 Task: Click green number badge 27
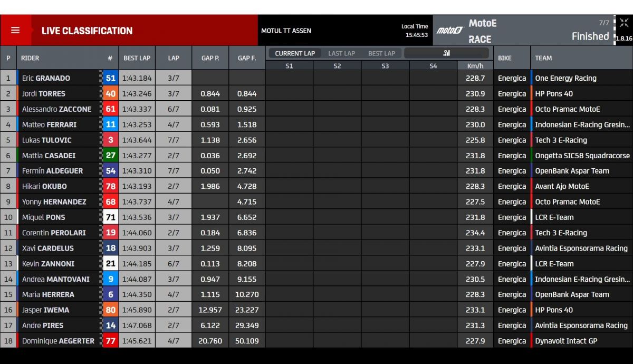tap(110, 156)
